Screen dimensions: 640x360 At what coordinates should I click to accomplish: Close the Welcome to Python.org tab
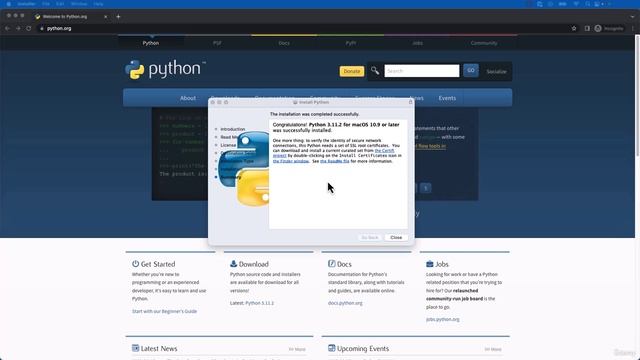click(105, 17)
